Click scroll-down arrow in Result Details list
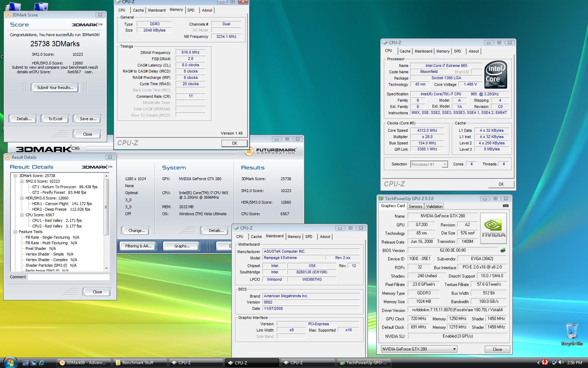588x368 pixels. pos(107,268)
